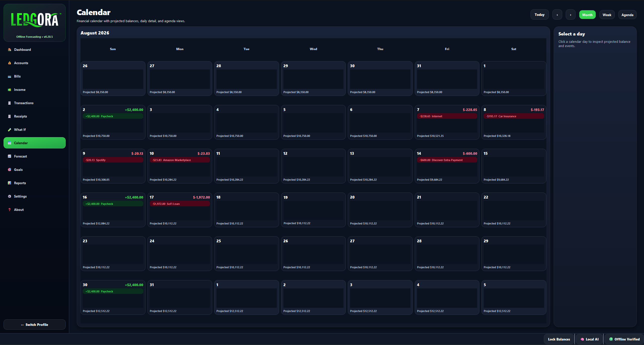The height and width of the screenshot is (345, 644).
Task: Click Switch Profile button
Action: coord(35,325)
